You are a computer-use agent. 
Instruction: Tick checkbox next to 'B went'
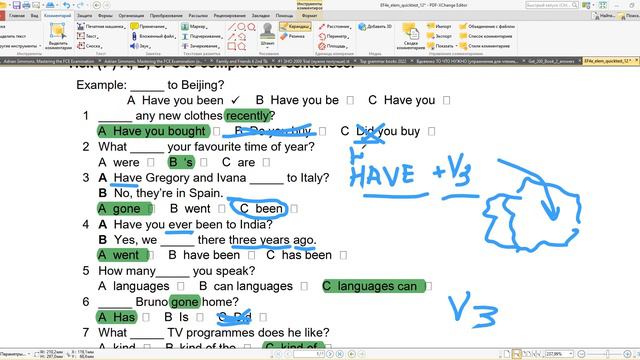click(222, 209)
